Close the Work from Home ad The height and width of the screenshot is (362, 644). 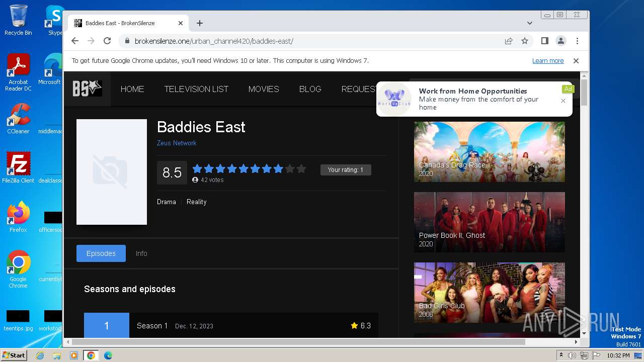click(563, 101)
